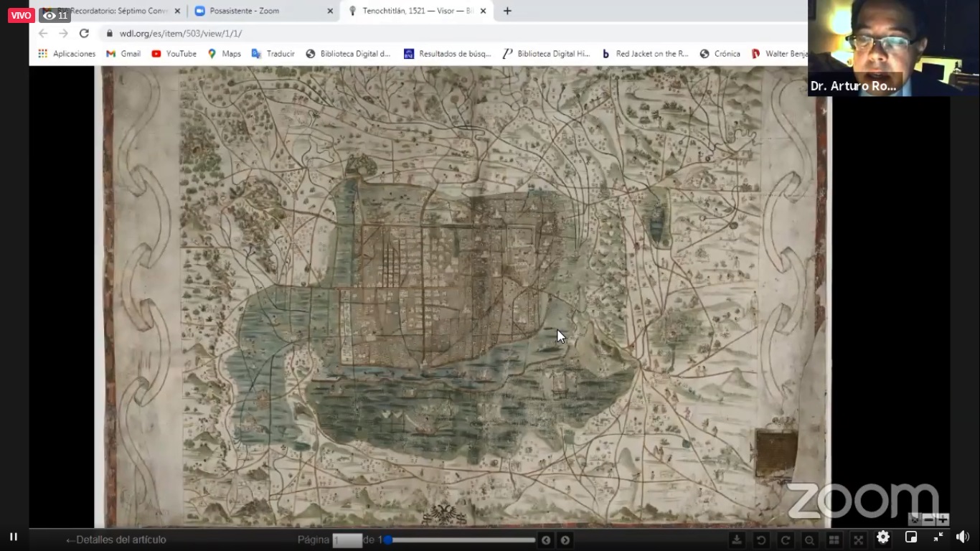Open video player settings gear

[883, 537]
